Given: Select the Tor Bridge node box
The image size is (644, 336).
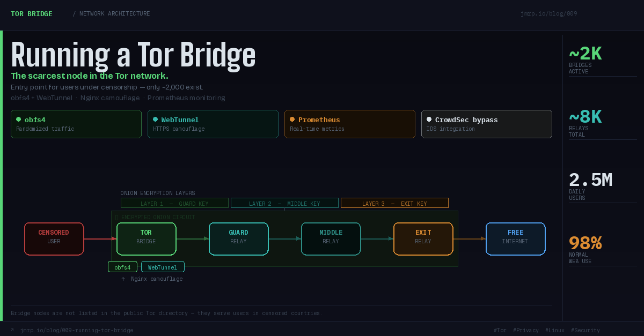Looking at the screenshot, I should pyautogui.click(x=146, y=238).
